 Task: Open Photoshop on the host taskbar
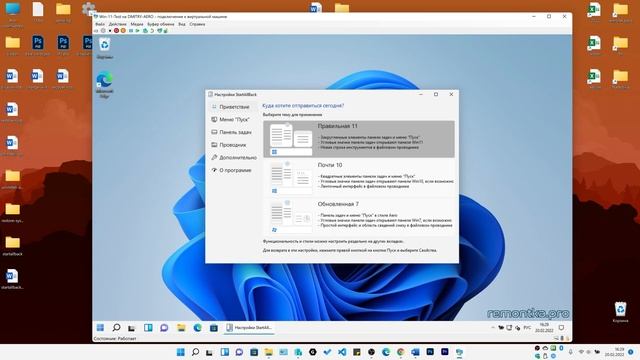[x=430, y=351]
